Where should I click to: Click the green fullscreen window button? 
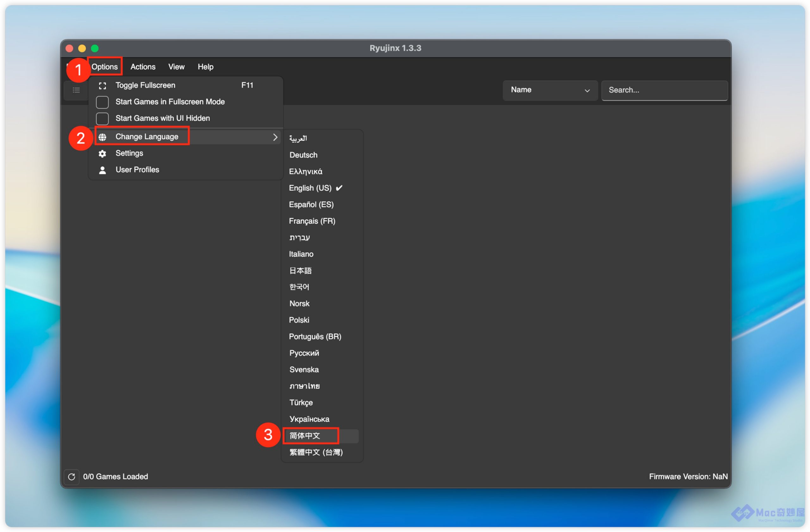point(95,48)
